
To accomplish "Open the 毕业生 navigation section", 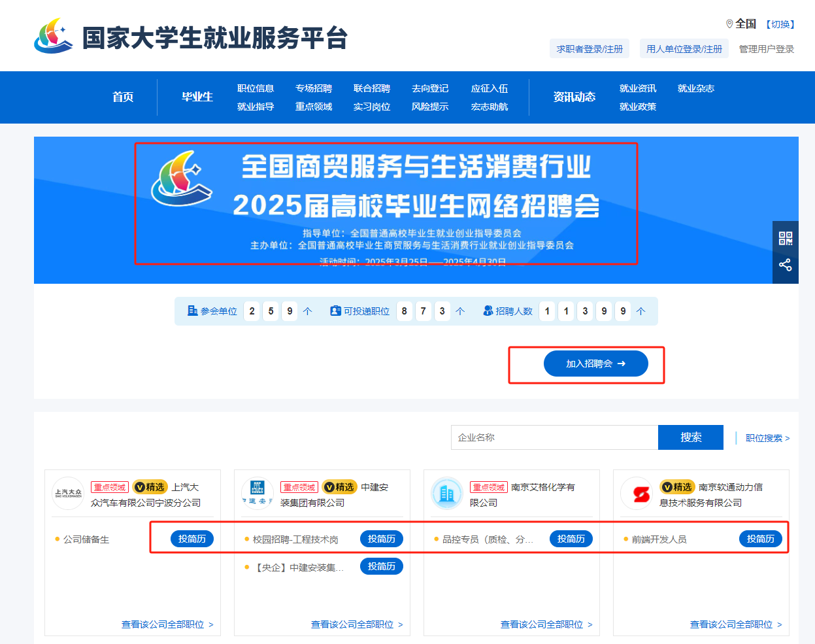I will pyautogui.click(x=197, y=97).
